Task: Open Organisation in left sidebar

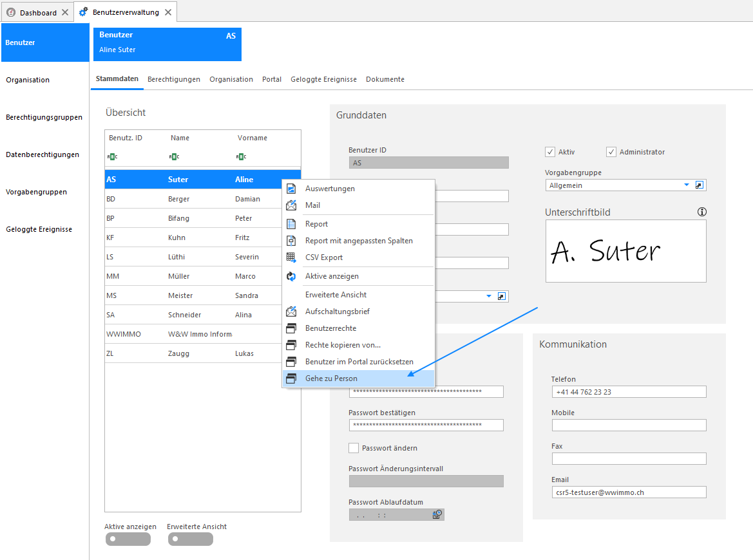Action: point(28,80)
